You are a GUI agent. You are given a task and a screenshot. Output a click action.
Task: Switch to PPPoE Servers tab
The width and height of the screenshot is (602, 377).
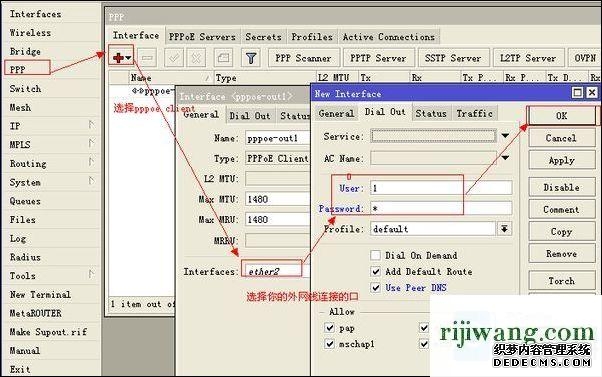[202, 37]
